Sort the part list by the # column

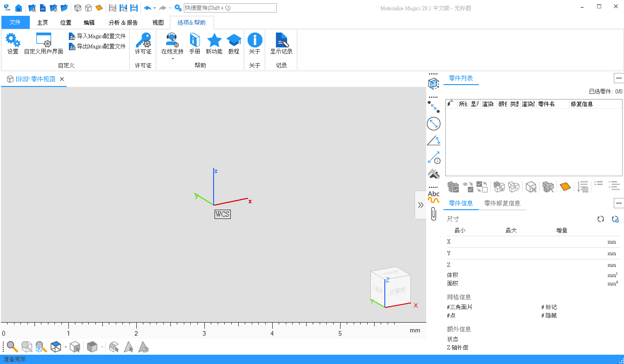click(x=451, y=104)
